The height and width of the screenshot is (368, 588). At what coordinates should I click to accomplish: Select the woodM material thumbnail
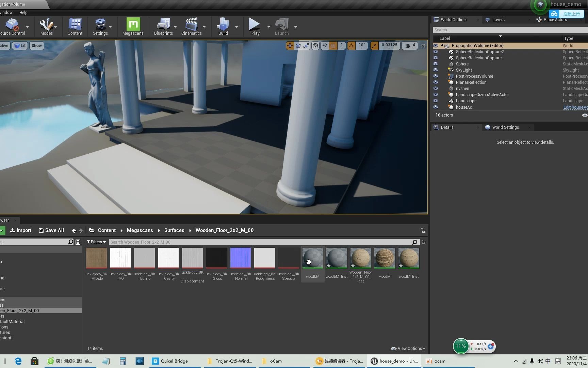coord(385,259)
